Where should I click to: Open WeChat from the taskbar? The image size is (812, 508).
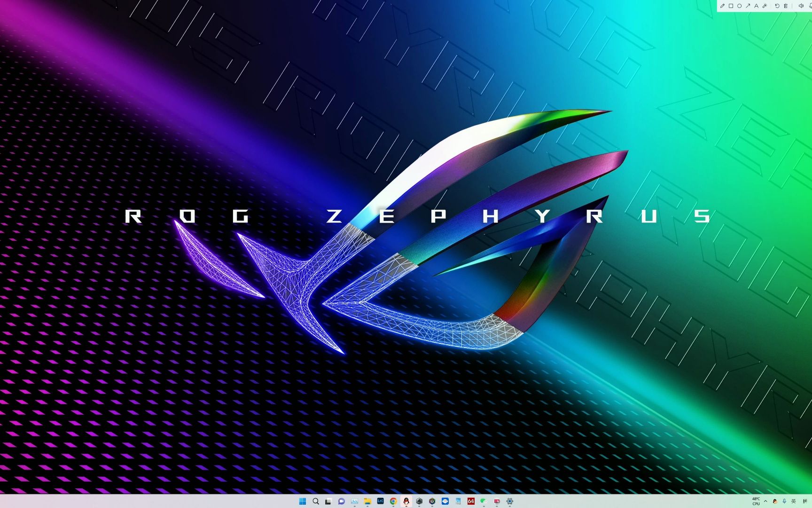(484, 501)
